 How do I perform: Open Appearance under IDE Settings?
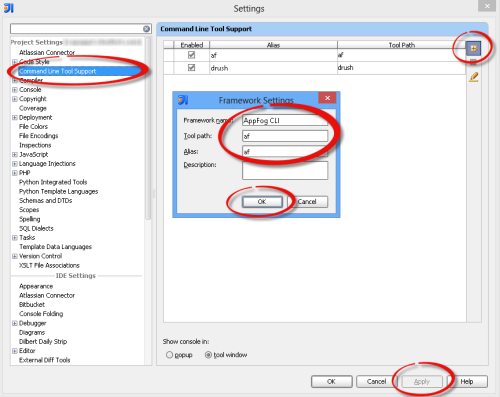36,286
